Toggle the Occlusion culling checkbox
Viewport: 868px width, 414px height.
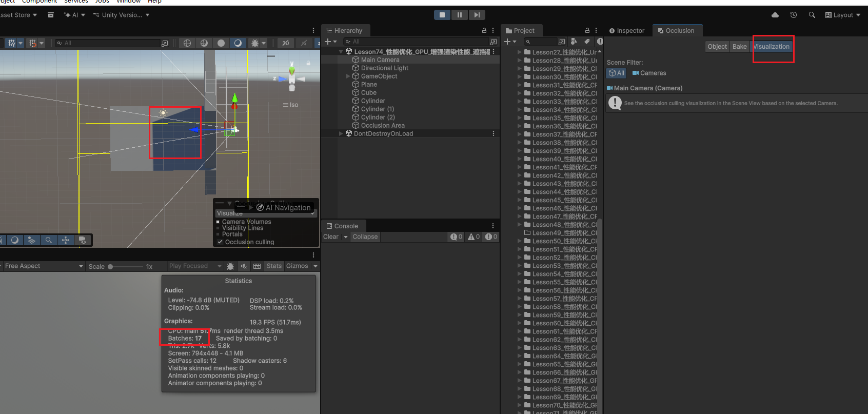click(x=220, y=242)
